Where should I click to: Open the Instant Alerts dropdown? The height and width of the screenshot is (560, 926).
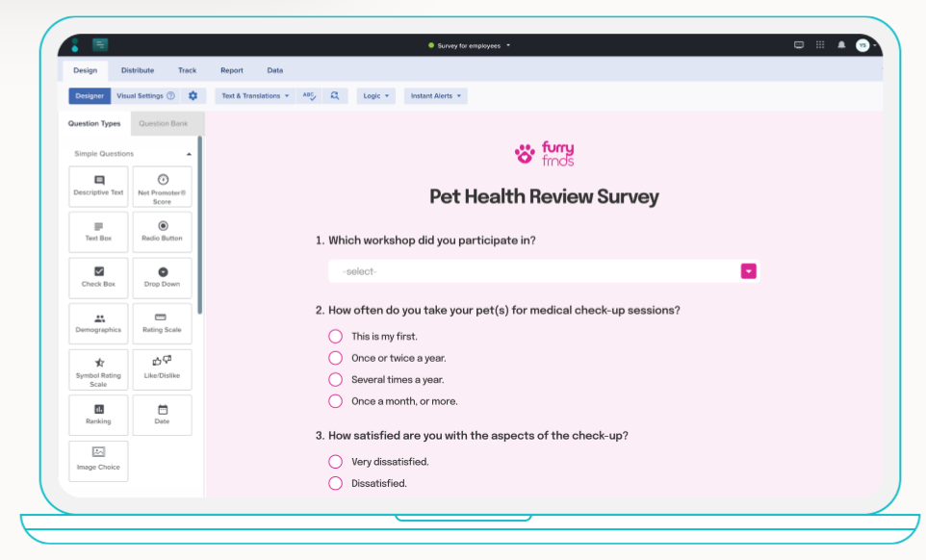click(435, 96)
